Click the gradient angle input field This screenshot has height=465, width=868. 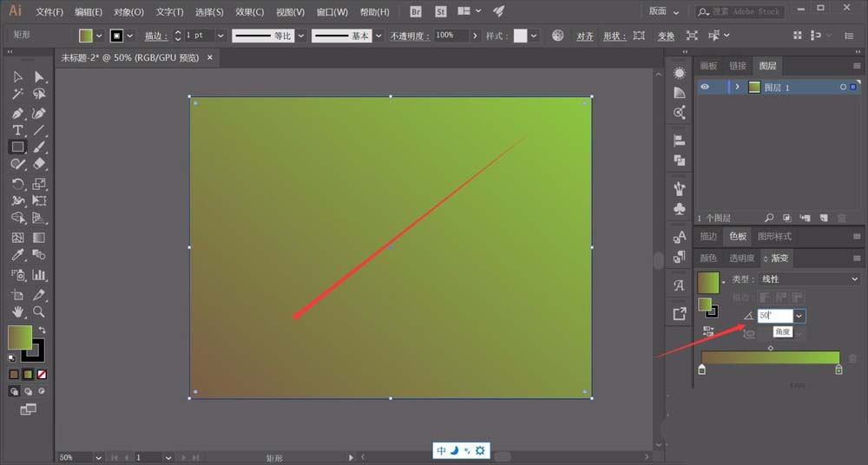(x=775, y=316)
